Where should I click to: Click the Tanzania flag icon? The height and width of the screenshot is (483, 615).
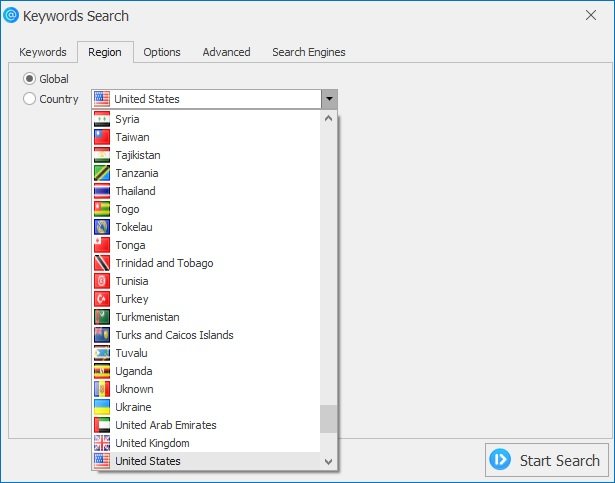click(x=102, y=173)
